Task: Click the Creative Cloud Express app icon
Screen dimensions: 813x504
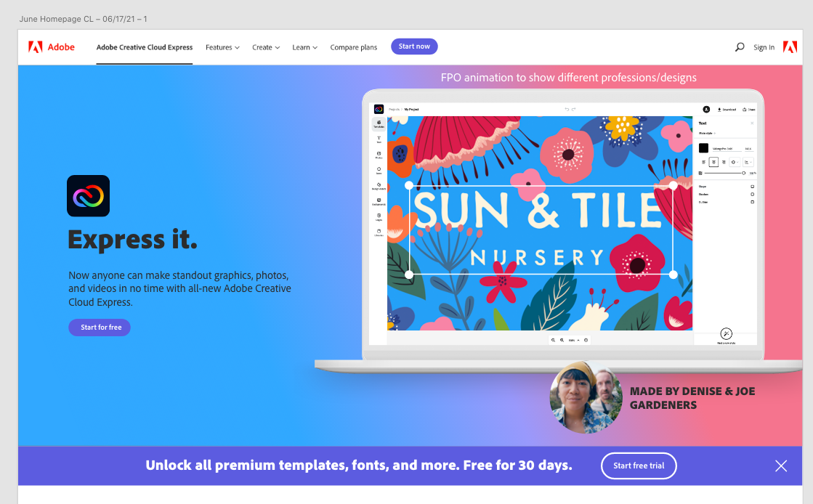Action: coord(88,195)
